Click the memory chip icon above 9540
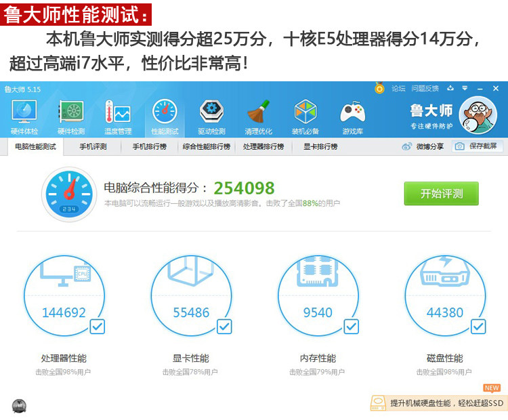The image size is (508, 420). point(318,272)
